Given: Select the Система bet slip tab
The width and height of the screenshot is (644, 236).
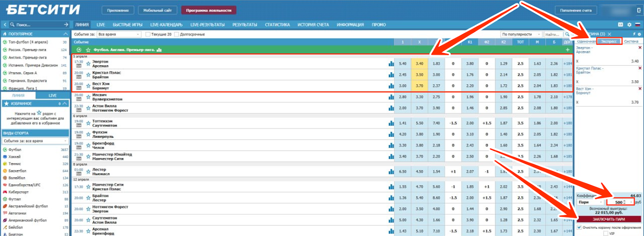Looking at the screenshot, I should pos(631,41).
